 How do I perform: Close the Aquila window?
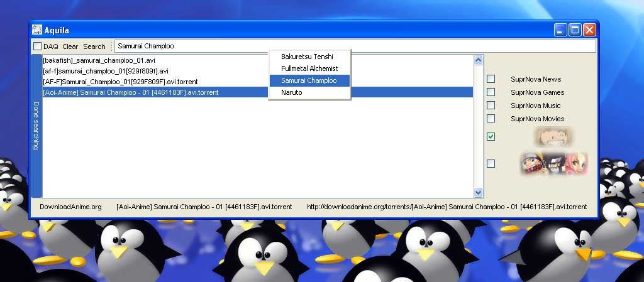point(589,30)
